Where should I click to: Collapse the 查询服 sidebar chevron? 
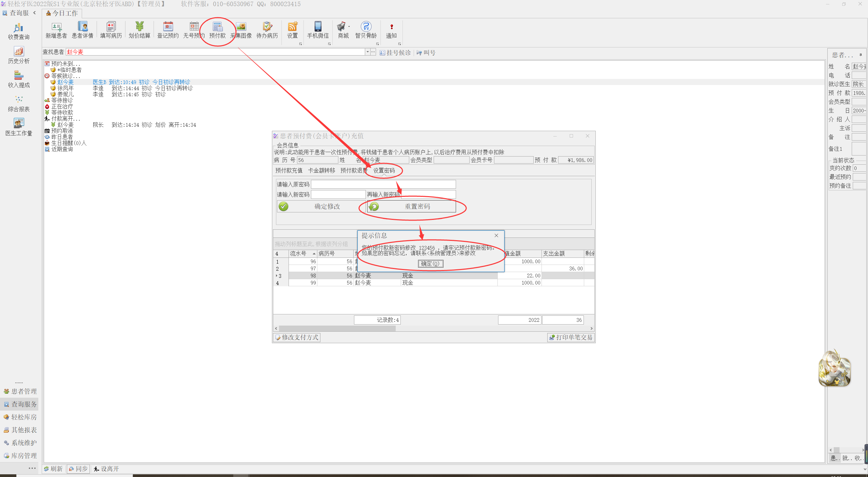point(35,13)
